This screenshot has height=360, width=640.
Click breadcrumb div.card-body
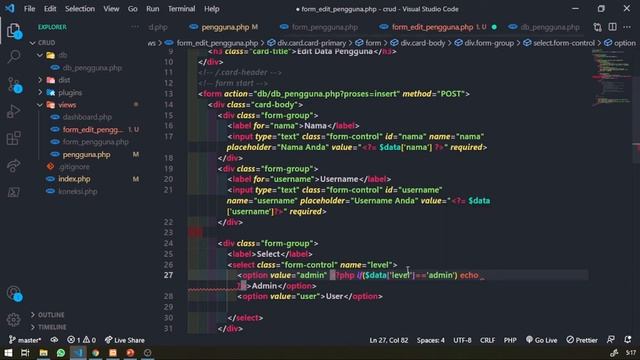click(x=422, y=43)
